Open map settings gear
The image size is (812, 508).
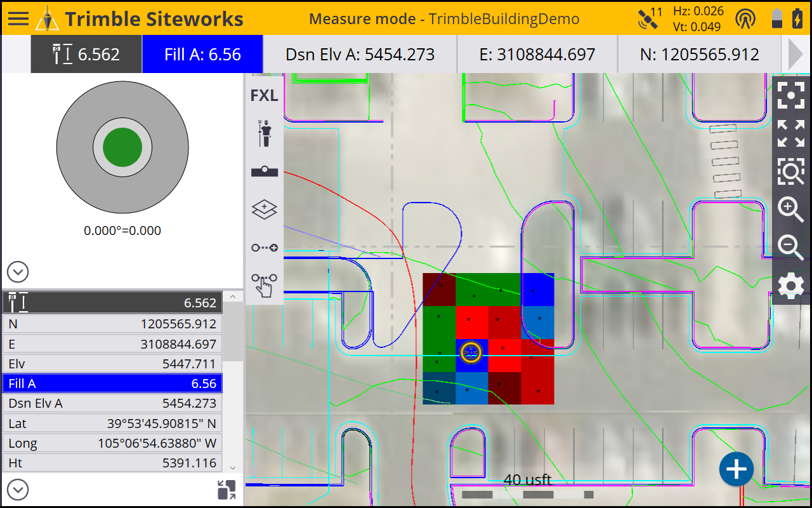pyautogui.click(x=791, y=286)
